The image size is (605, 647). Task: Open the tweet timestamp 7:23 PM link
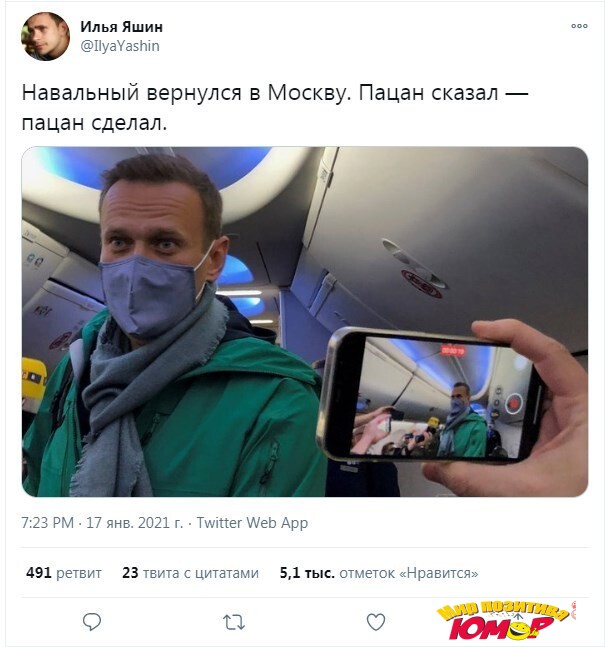pos(47,523)
